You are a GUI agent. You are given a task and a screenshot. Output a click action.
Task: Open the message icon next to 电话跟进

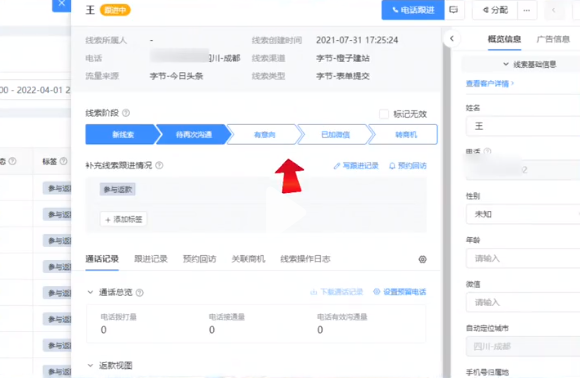(454, 10)
